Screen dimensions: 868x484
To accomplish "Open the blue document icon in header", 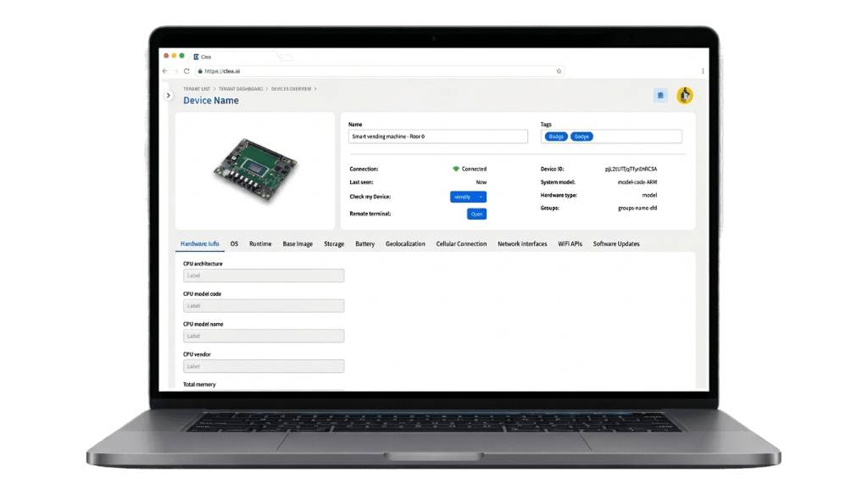I will pos(659,95).
